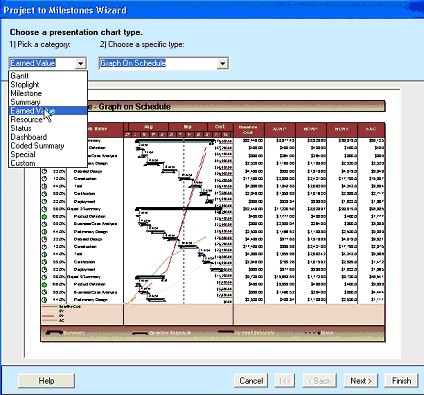Open the specific type dropdown arrow

click(x=223, y=63)
